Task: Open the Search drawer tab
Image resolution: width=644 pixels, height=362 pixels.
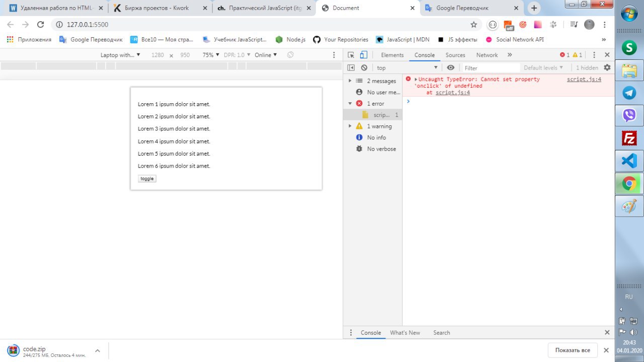Action: 442,332
